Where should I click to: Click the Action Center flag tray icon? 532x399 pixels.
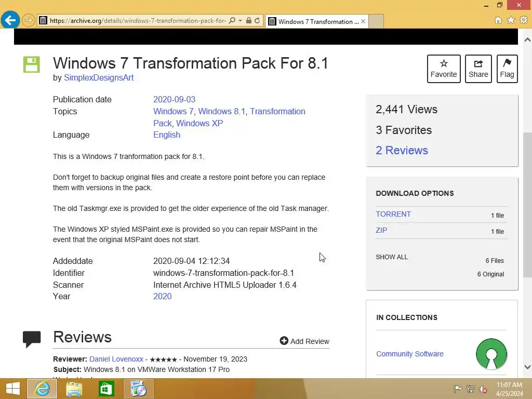point(458,389)
